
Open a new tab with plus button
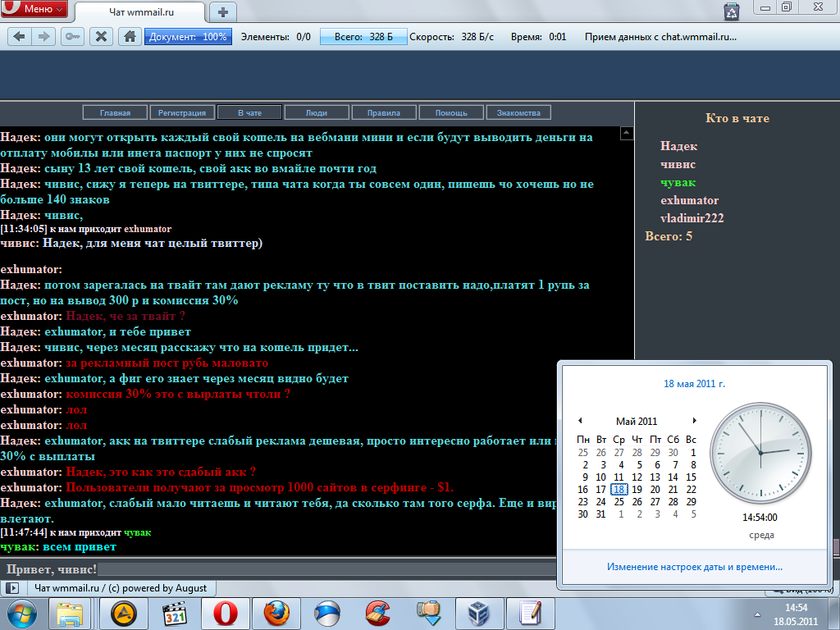pos(223,11)
